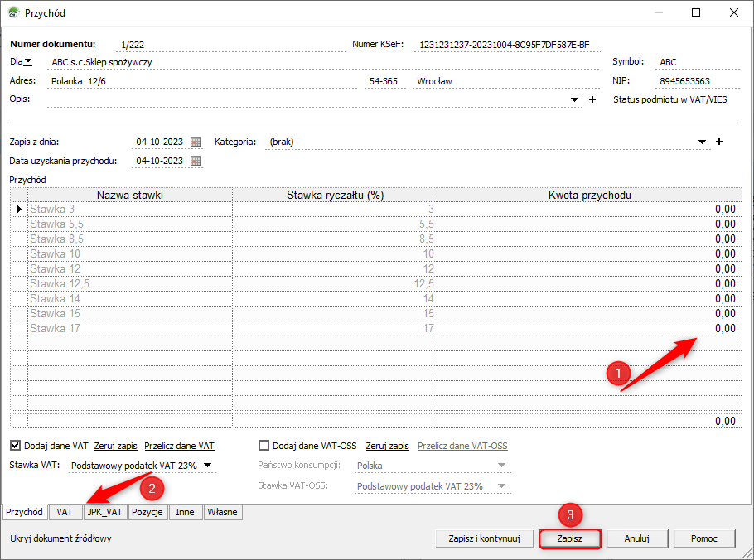Click Kwota przychodu cell for Stawka 3

[589, 209]
